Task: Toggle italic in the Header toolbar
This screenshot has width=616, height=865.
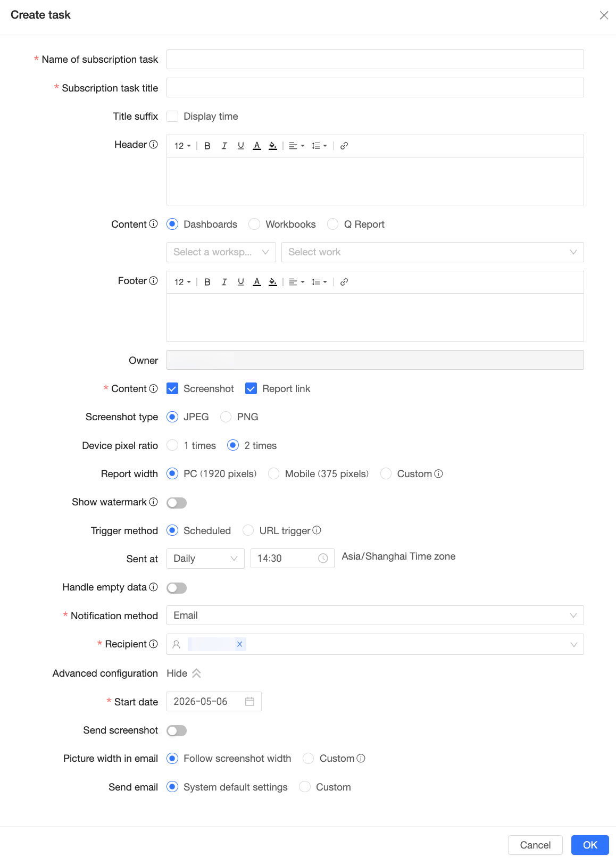Action: point(224,146)
